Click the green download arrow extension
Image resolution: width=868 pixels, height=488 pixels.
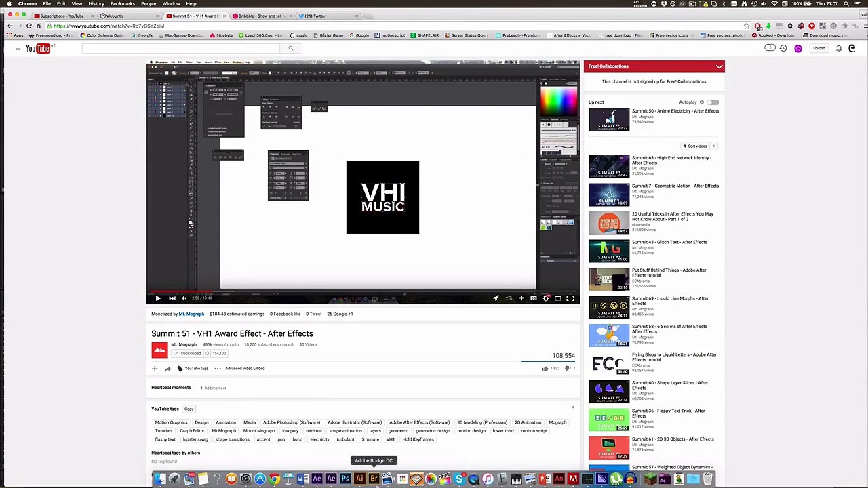coord(768,26)
